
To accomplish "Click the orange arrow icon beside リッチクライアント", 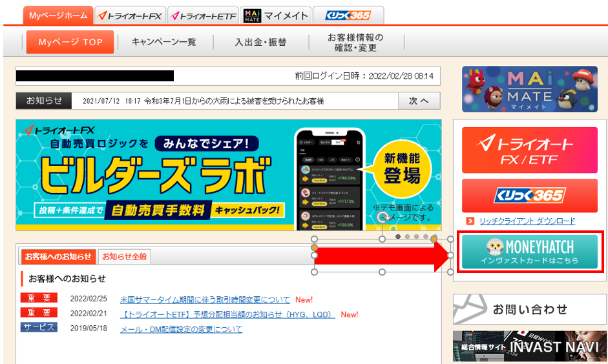I will (470, 221).
